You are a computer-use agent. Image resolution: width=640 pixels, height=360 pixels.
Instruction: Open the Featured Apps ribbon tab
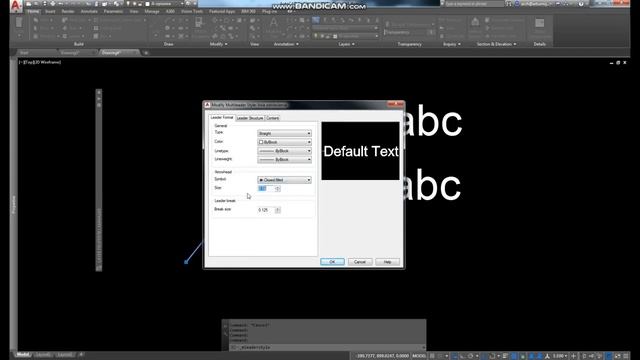(x=222, y=11)
